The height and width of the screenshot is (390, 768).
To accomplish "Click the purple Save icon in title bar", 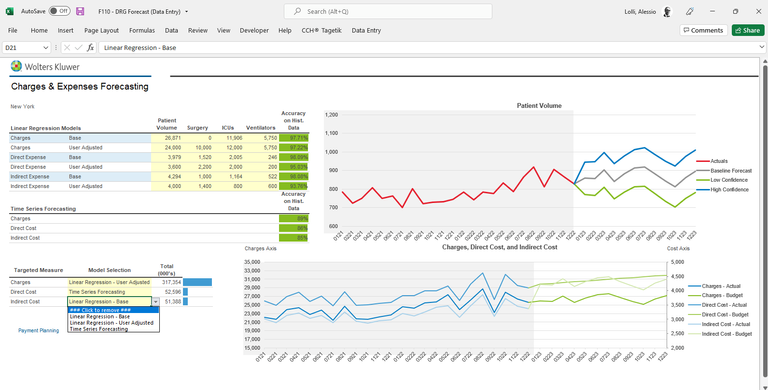I will [x=80, y=11].
